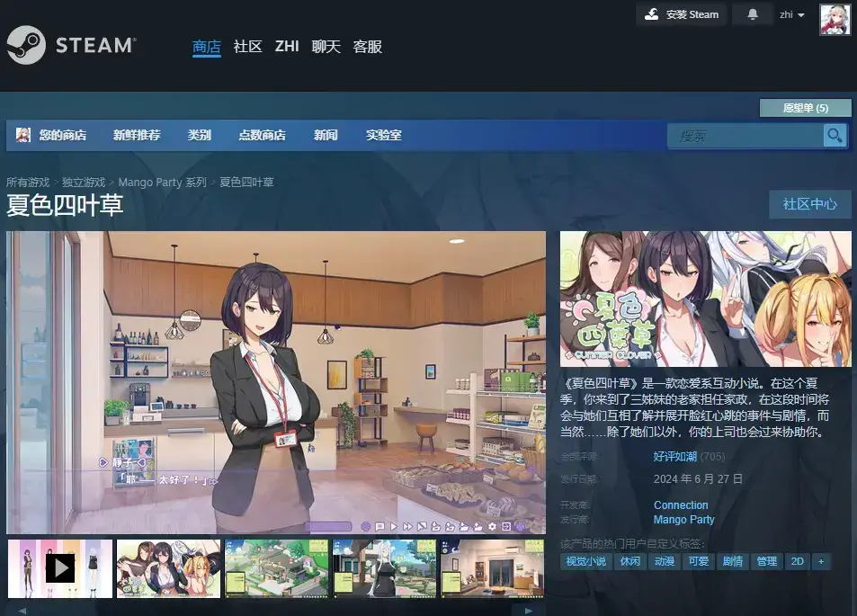Select the 2D tag
This screenshot has height=616, width=857.
(798, 561)
